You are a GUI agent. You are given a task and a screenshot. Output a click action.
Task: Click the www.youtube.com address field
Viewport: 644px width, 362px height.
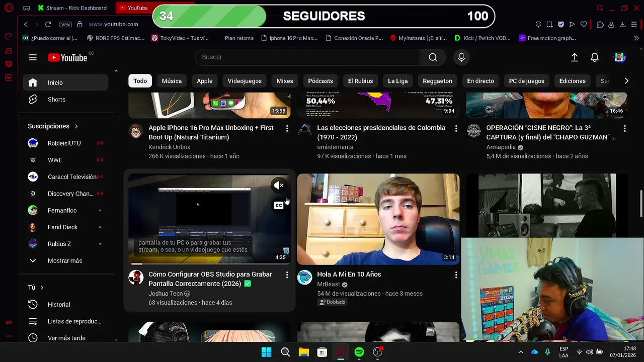tap(114, 24)
